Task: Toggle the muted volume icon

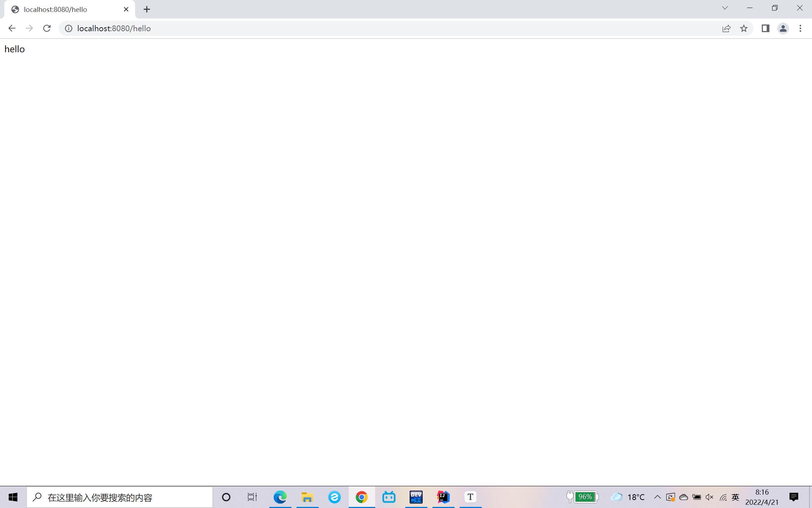Action: [x=709, y=497]
